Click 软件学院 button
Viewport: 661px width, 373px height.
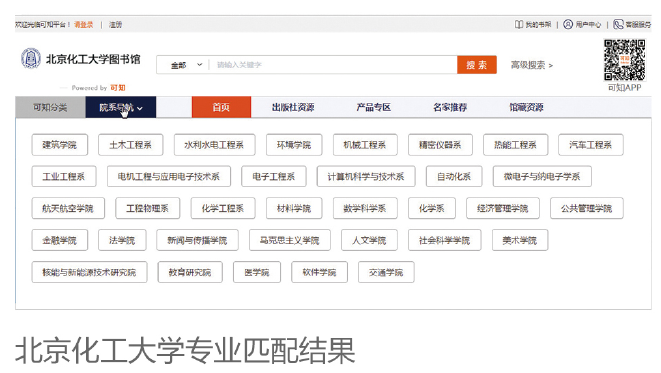(320, 272)
